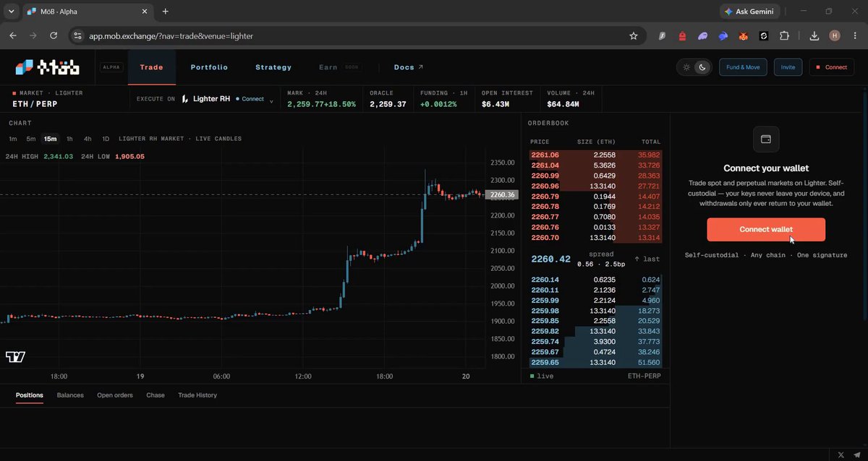Open the X (Twitter) link icon
Viewport: 868px width, 461px height.
pos(841,454)
